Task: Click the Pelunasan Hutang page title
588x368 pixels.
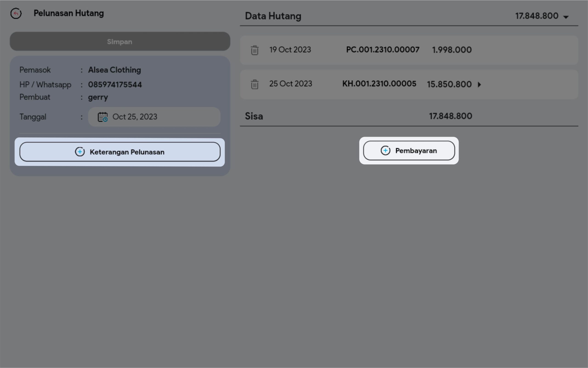Action: (69, 13)
